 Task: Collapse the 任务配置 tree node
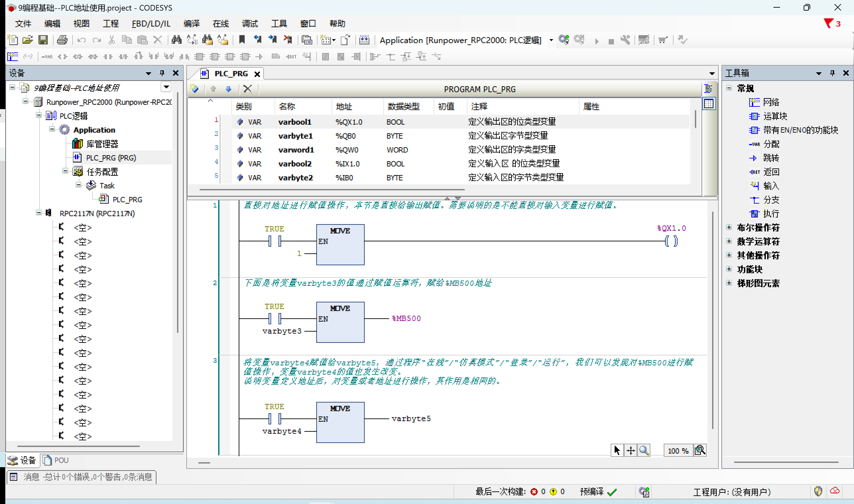pos(65,171)
